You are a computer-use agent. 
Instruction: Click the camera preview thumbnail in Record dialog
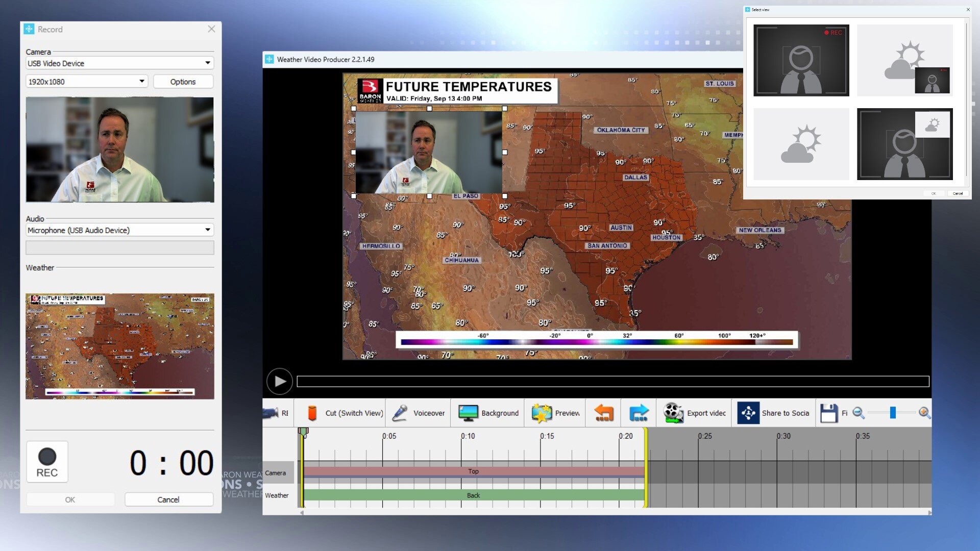120,150
